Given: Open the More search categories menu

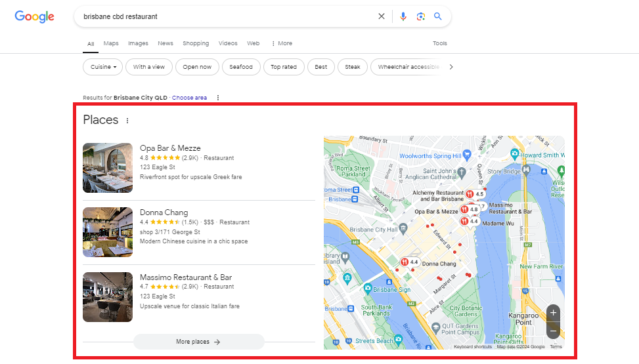Looking at the screenshot, I should coord(282,43).
